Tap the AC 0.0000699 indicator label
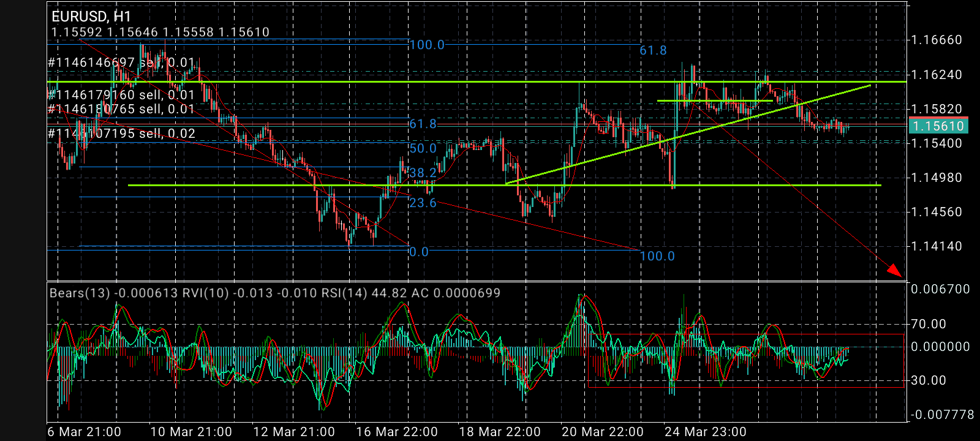This screenshot has height=441, width=980. (x=456, y=293)
